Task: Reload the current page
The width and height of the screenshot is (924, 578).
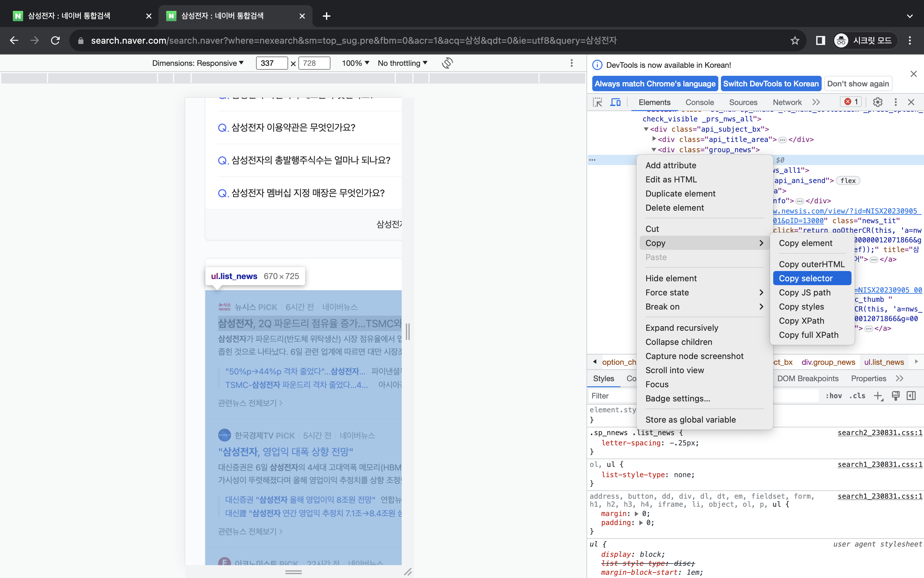Action: (56, 40)
